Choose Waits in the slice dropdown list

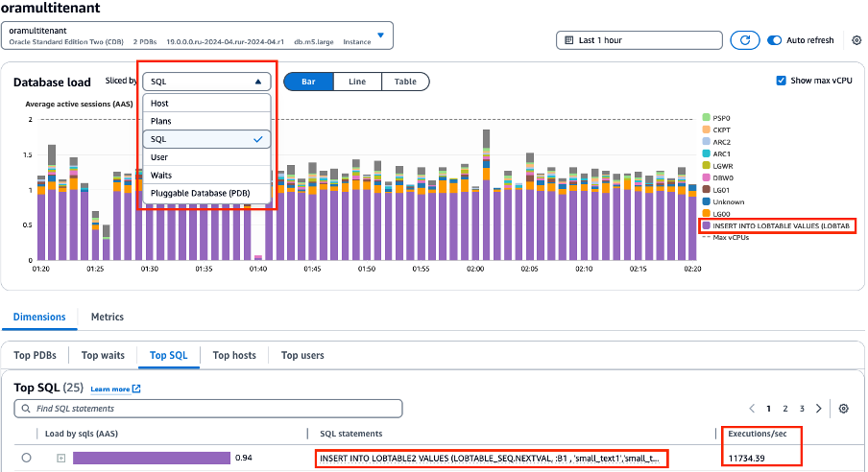(161, 176)
